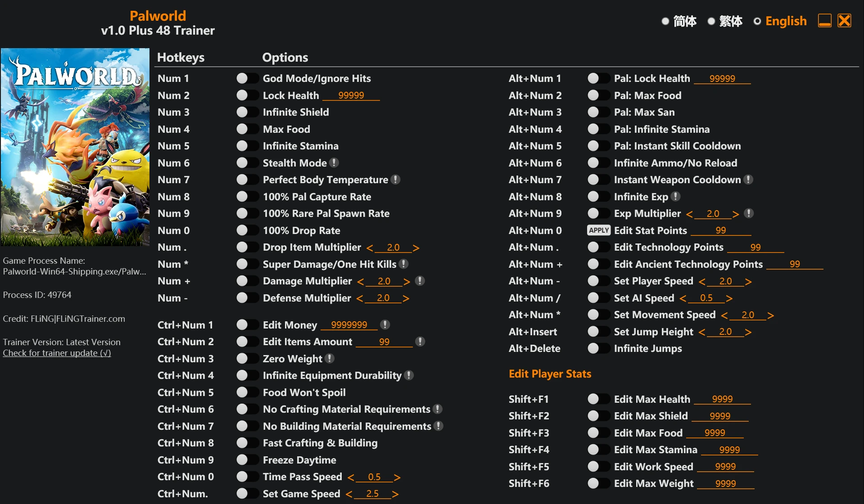
Task: Toggle Edit Max Stamina switch
Action: coord(598,450)
